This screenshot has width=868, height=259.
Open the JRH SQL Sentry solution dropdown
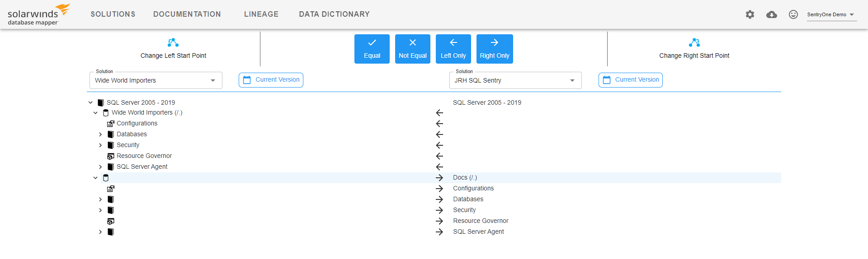(515, 80)
